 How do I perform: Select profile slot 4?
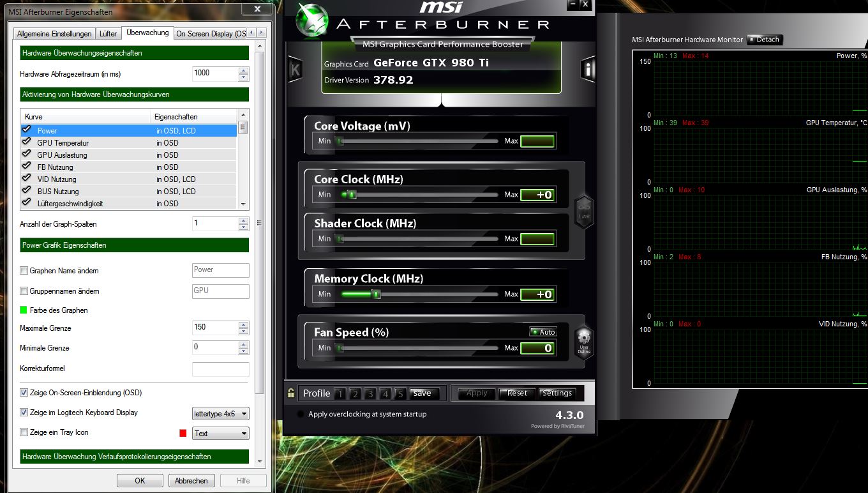(x=386, y=393)
